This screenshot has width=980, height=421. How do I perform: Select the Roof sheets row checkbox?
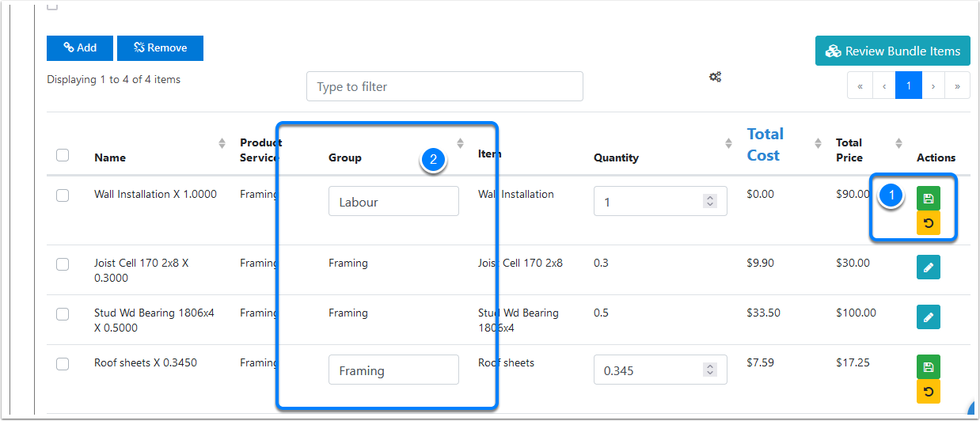[x=63, y=364]
